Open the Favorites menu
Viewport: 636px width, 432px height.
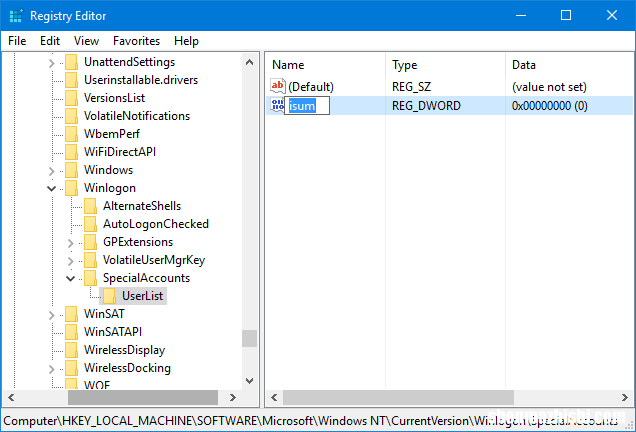click(136, 41)
